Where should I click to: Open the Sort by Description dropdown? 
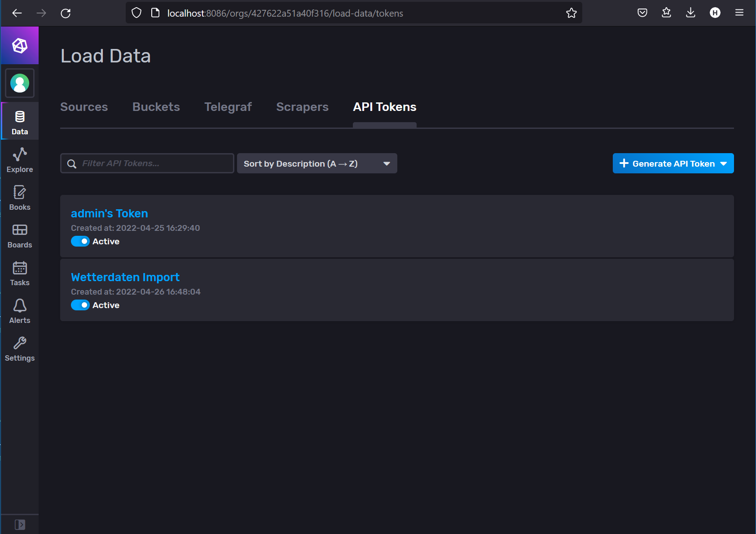pos(316,163)
